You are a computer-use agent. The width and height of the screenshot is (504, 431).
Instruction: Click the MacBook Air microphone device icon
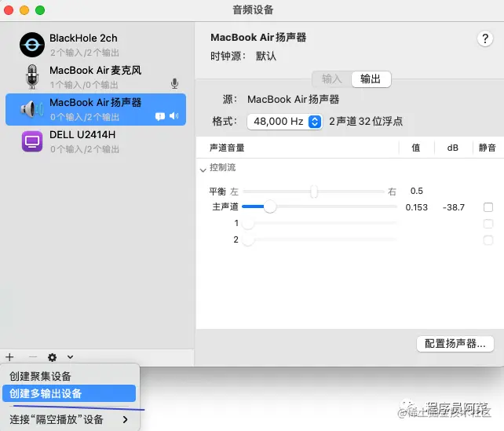[x=32, y=77]
